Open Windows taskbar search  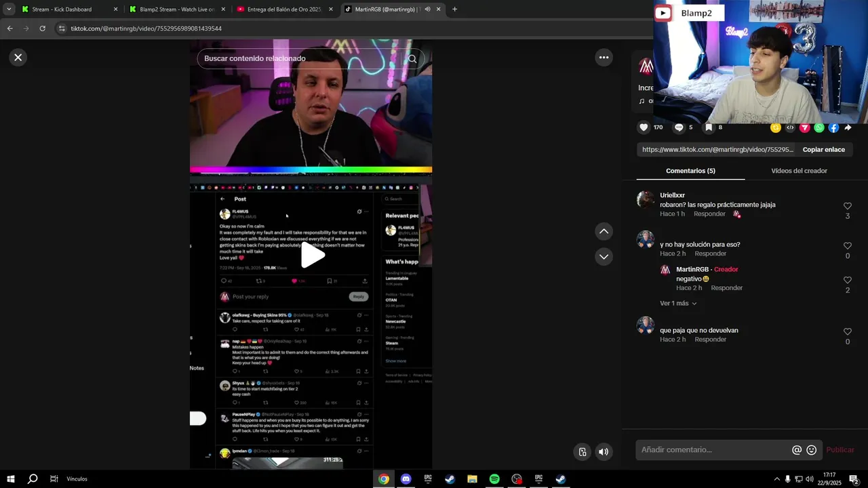click(33, 479)
